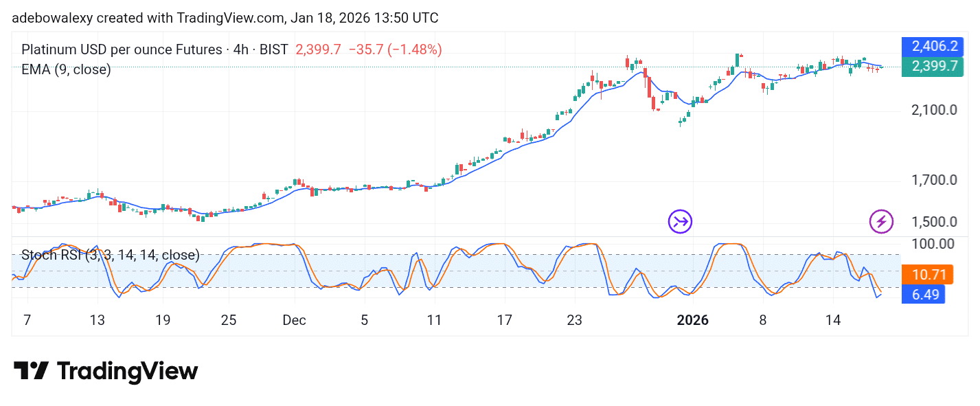The width and height of the screenshot is (980, 406).
Task: Click the Dec label on the time axis
Action: coord(294,320)
